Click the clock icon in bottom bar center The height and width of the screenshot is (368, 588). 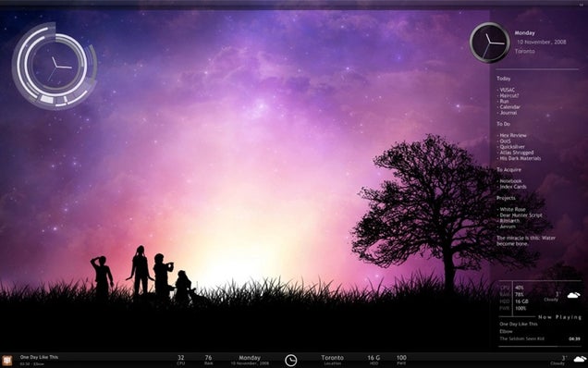[290, 360]
